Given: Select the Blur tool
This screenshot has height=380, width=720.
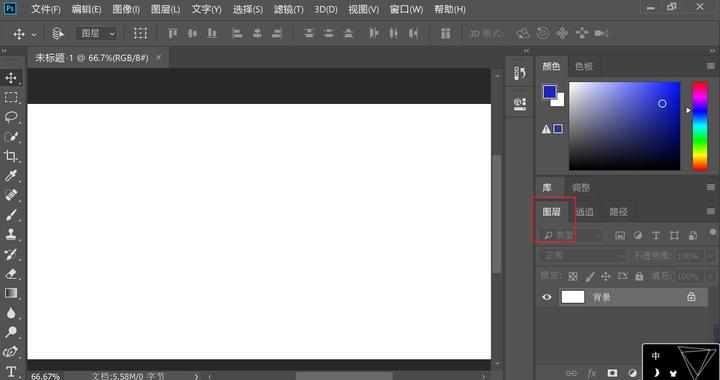Looking at the screenshot, I should point(11,313).
